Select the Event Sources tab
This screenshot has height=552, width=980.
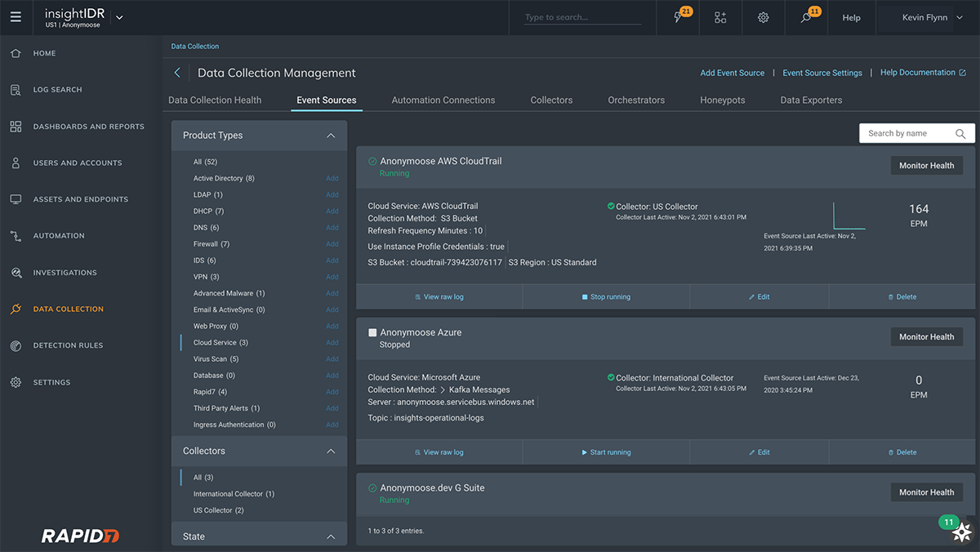coord(327,100)
